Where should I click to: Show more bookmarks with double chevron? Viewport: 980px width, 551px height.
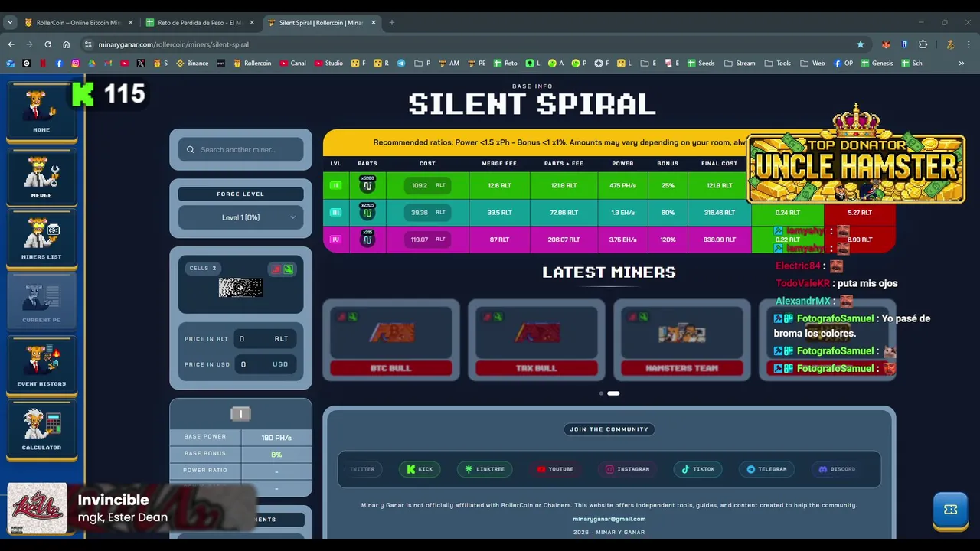coord(962,64)
